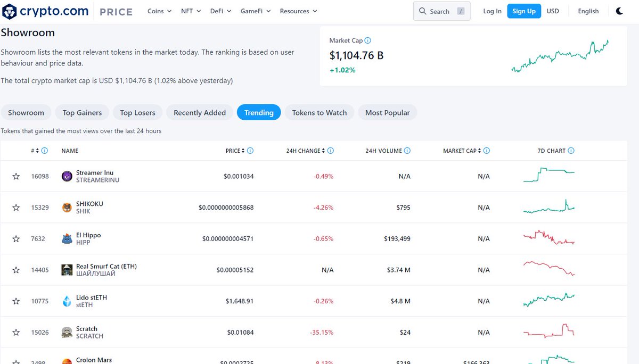Open the Scratch token page link
Viewport: 639px width, 364px height.
[87, 328]
